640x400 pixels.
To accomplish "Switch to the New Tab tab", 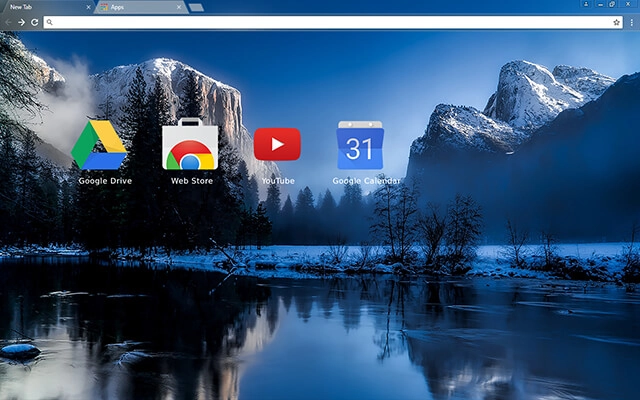I will click(47, 7).
